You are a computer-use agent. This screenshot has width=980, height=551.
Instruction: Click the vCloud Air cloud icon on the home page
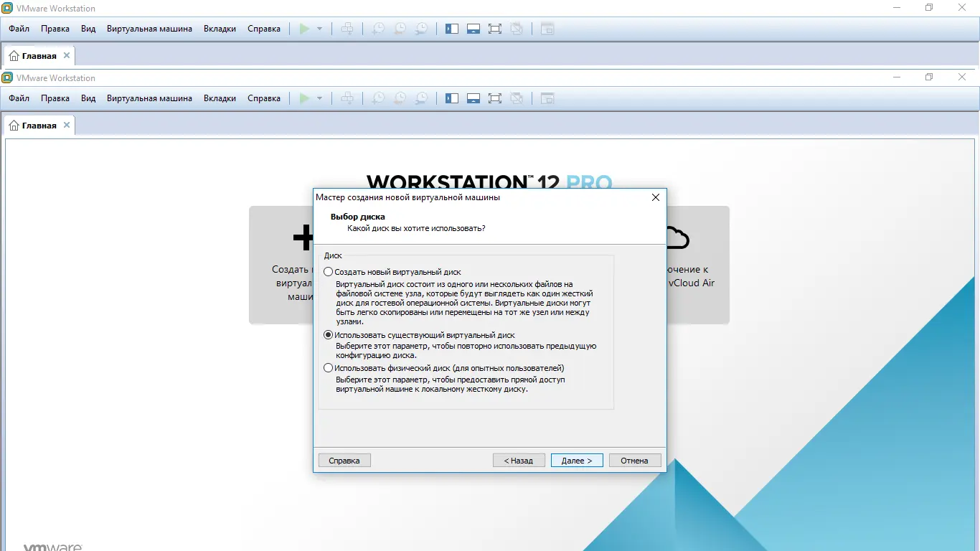click(677, 237)
